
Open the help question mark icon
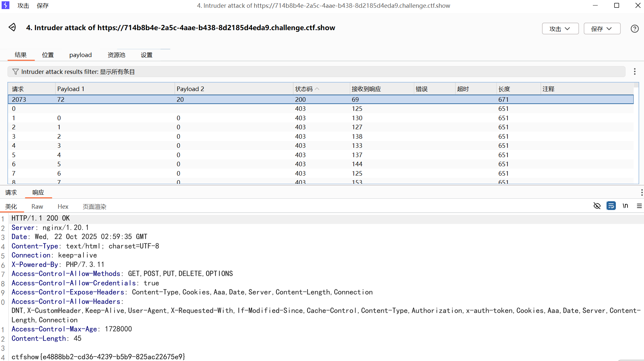(x=635, y=29)
